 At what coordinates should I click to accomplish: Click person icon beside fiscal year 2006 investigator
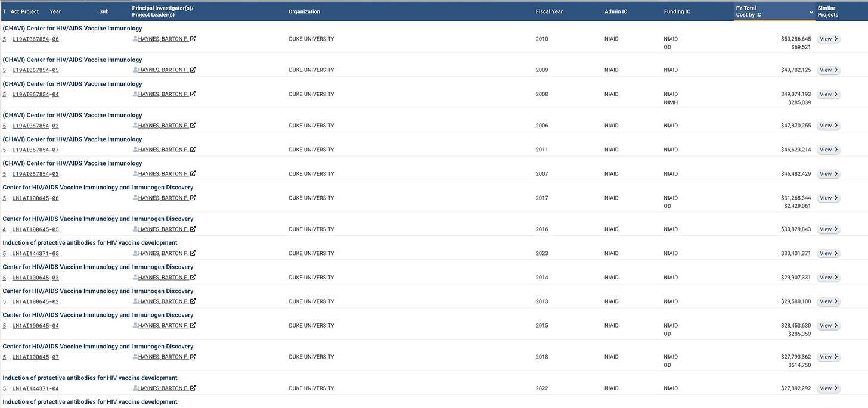135,126
